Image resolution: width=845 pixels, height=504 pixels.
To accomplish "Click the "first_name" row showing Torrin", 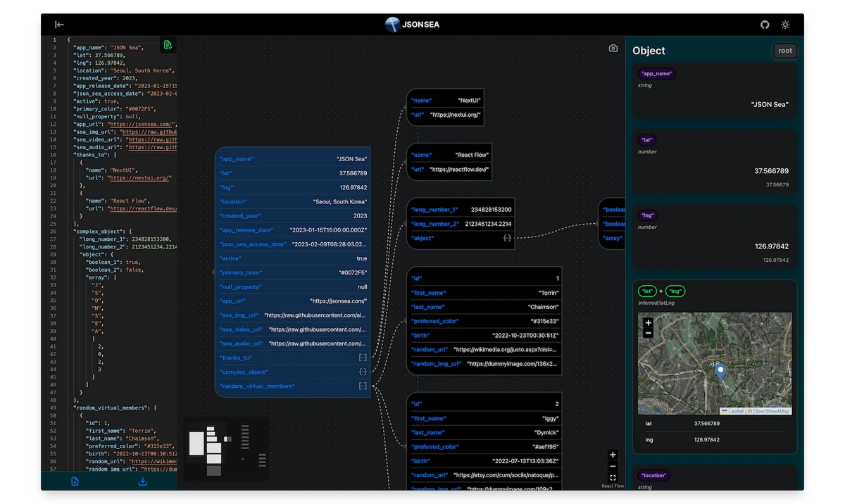I will tap(484, 293).
